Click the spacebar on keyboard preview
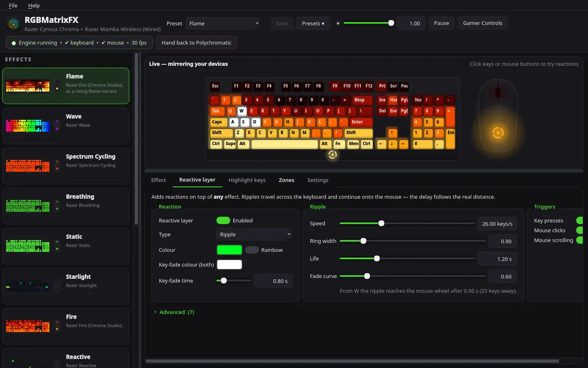588x368 pixels. (x=285, y=144)
